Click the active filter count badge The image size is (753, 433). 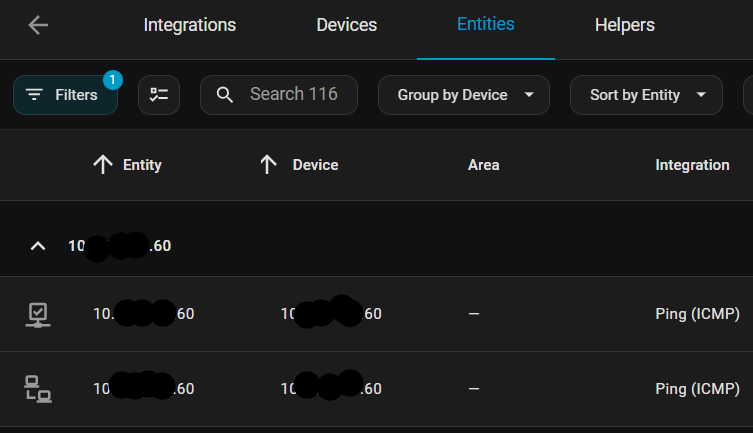point(113,79)
